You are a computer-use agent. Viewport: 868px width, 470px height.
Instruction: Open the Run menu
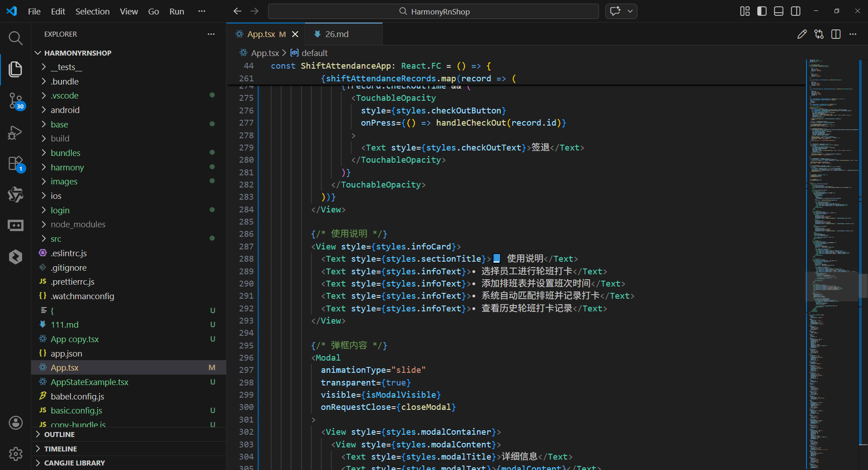[x=177, y=11]
